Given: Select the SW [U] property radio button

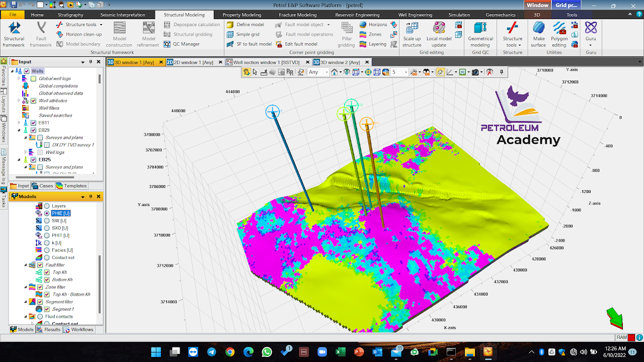Looking at the screenshot, I should (x=47, y=221).
